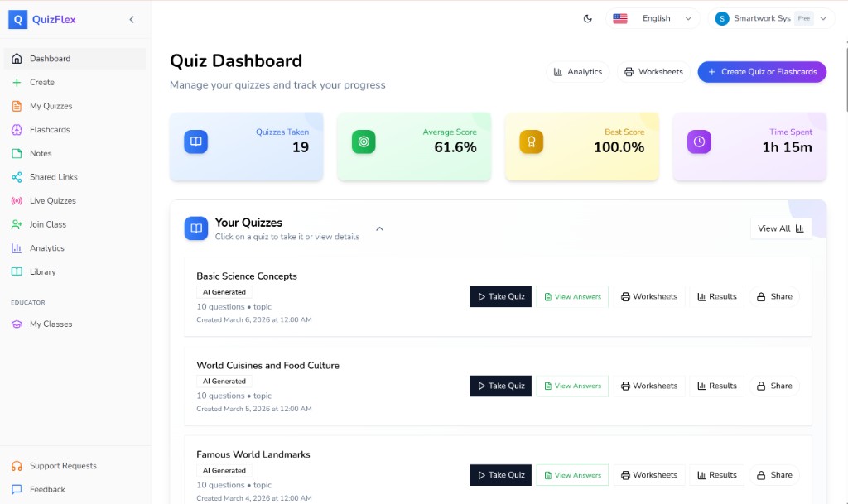Open the English language dropdown
Image resolution: width=848 pixels, height=504 pixels.
[653, 19]
